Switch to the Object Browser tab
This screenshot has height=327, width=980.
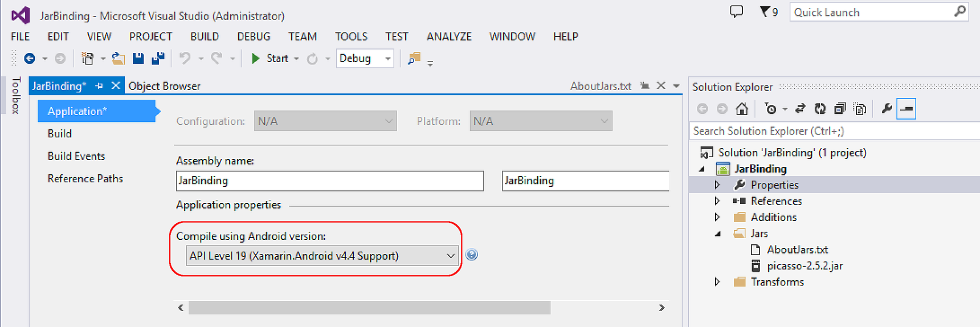pyautogui.click(x=165, y=86)
